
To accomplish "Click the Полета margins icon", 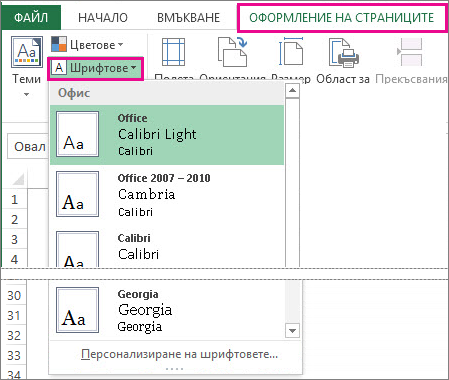I will (173, 52).
